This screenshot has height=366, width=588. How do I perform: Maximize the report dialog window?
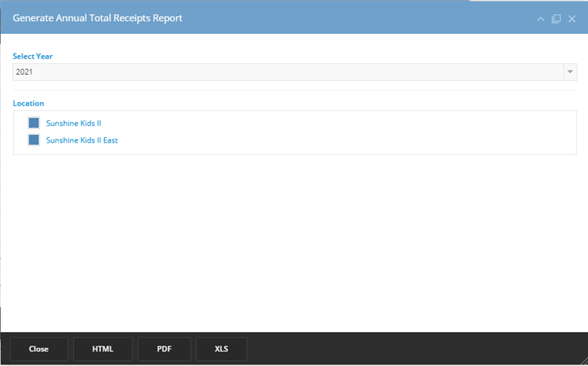pyautogui.click(x=556, y=19)
